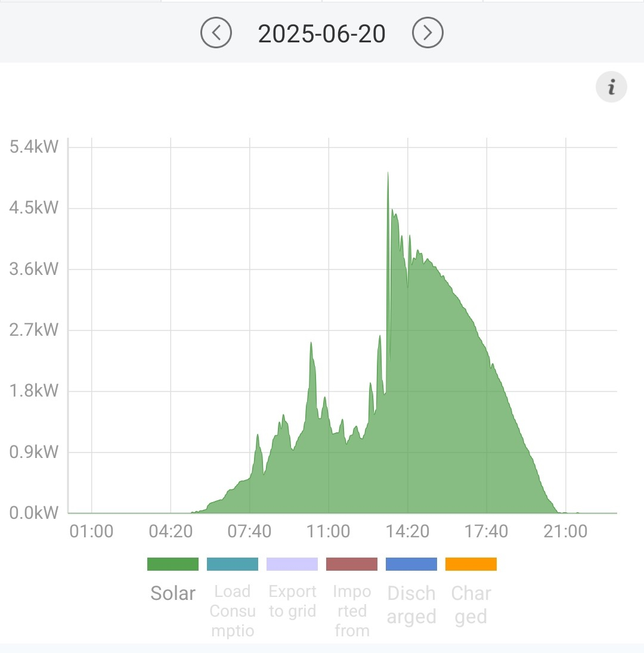Screen dimensions: 644x653
Task: Open the chart info icon
Action: pos(611,87)
